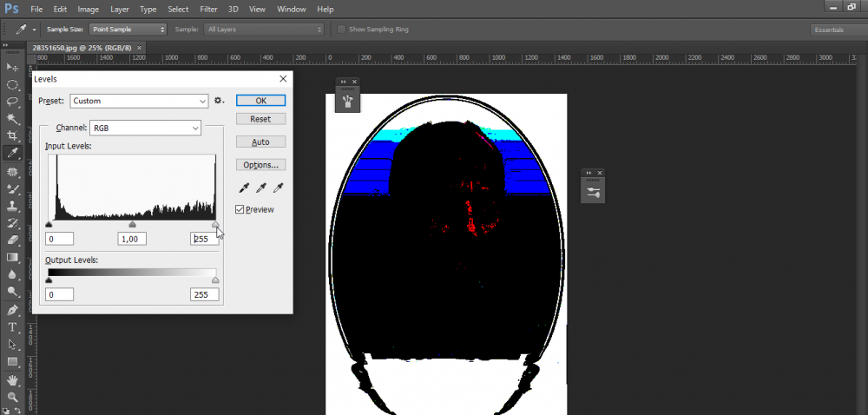Select the Lasso tool

pos(13,102)
